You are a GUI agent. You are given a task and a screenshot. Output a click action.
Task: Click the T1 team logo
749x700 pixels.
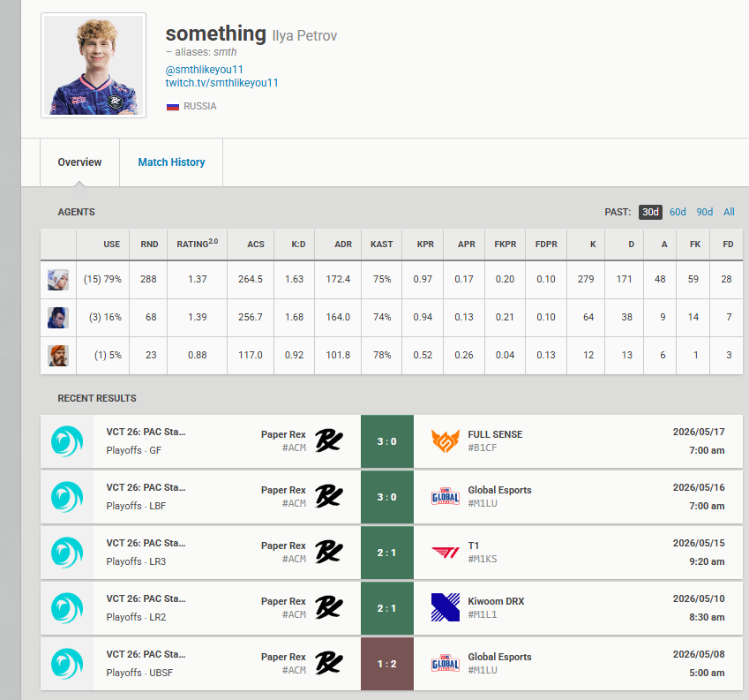(446, 553)
